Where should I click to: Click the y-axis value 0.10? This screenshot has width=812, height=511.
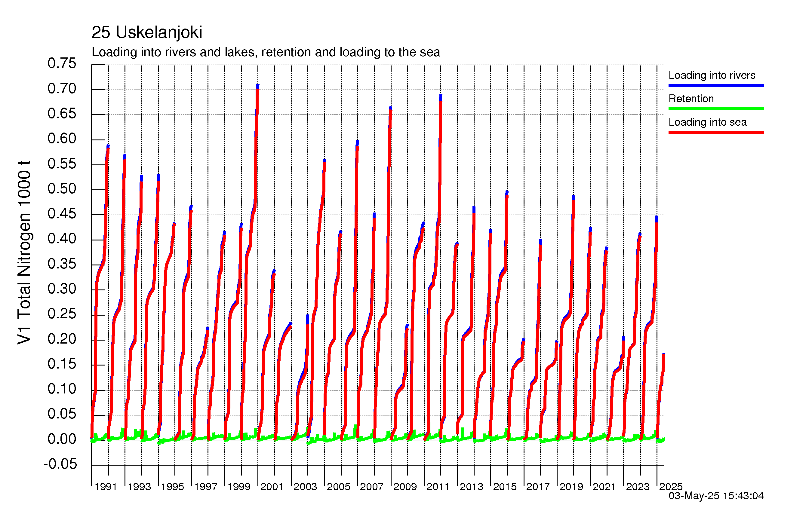(62, 389)
